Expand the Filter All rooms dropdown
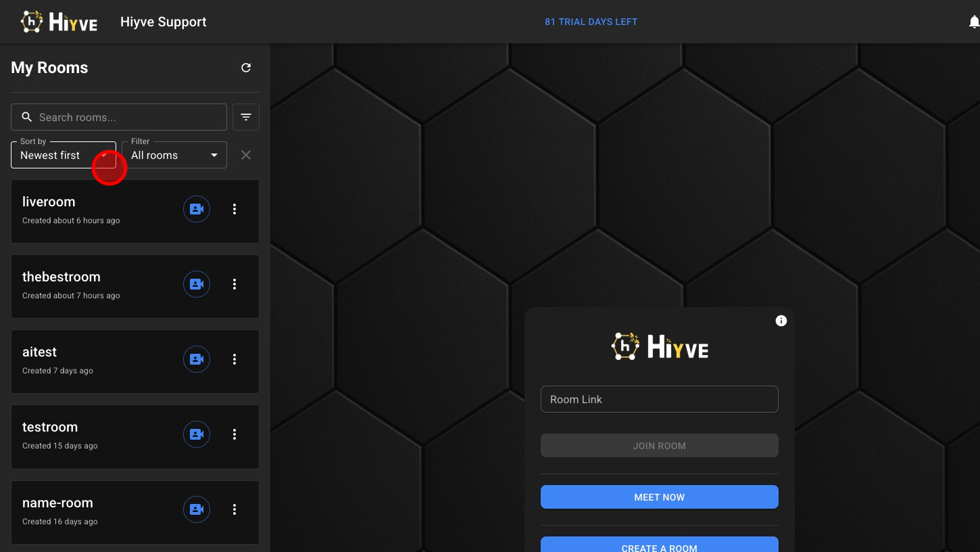 pyautogui.click(x=174, y=156)
